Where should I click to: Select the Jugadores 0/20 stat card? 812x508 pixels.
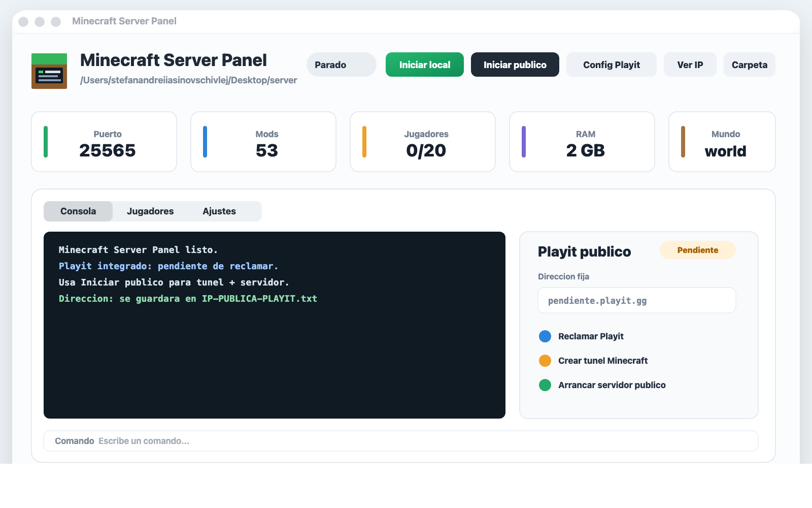(x=423, y=142)
